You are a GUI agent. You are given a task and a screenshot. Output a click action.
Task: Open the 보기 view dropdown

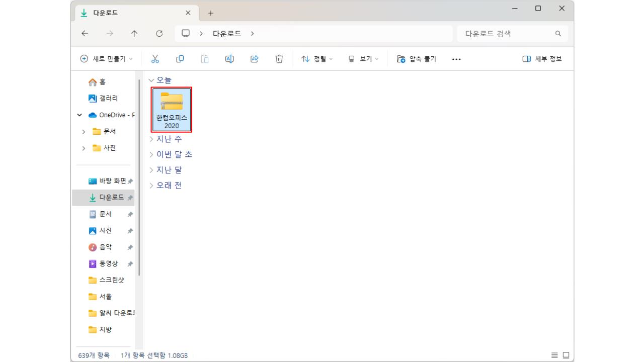coord(361,58)
